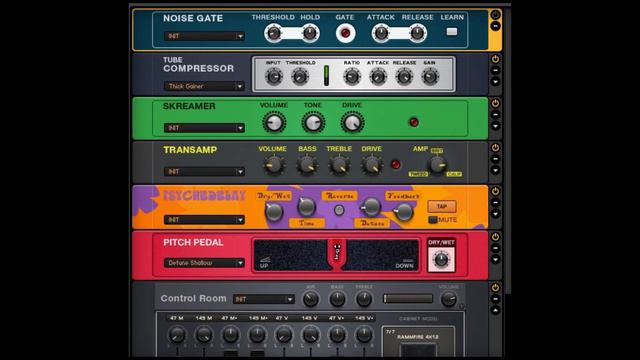640x360 pixels.
Task: Click the Transamp Drive knob
Action: coord(371,165)
